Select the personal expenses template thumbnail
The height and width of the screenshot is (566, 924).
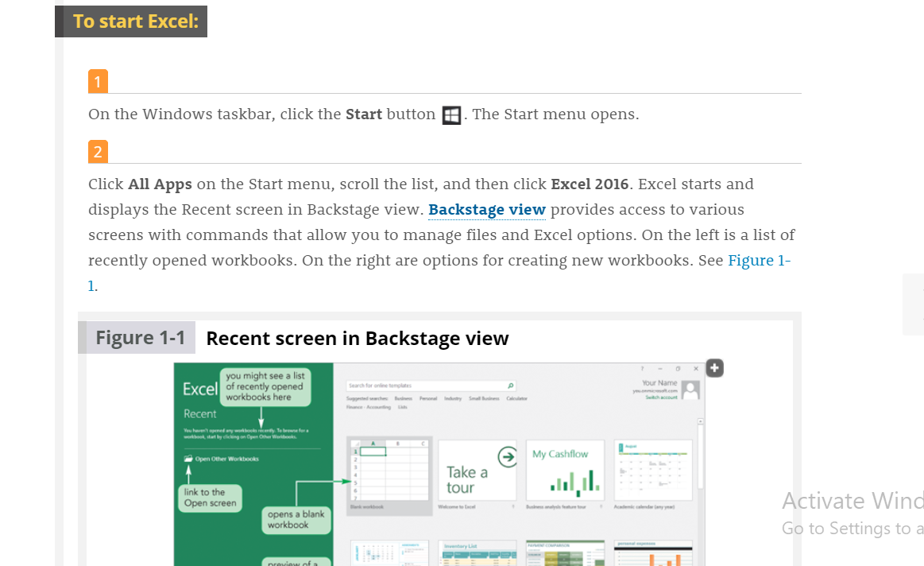[653, 553]
